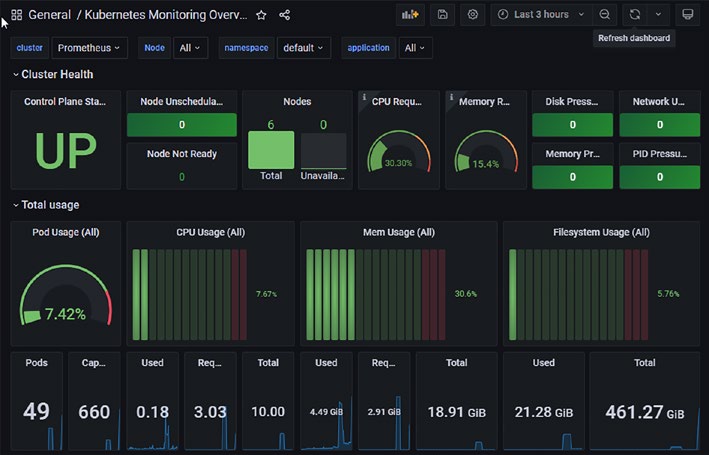709x455 pixels.
Task: Save dashboard with the disk icon
Action: [x=443, y=15]
